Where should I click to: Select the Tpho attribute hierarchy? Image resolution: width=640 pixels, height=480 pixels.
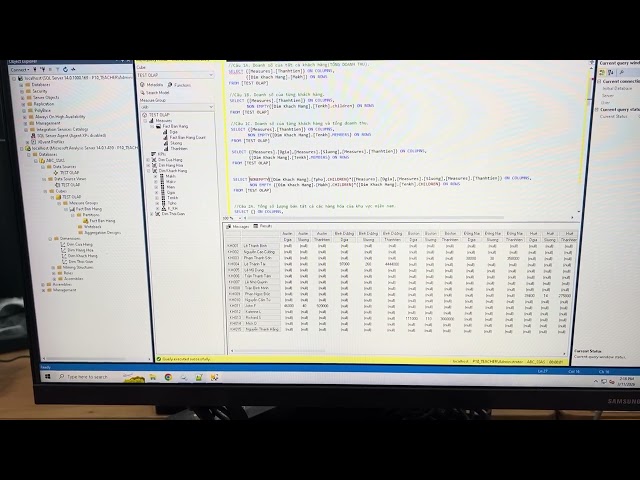coord(168,203)
